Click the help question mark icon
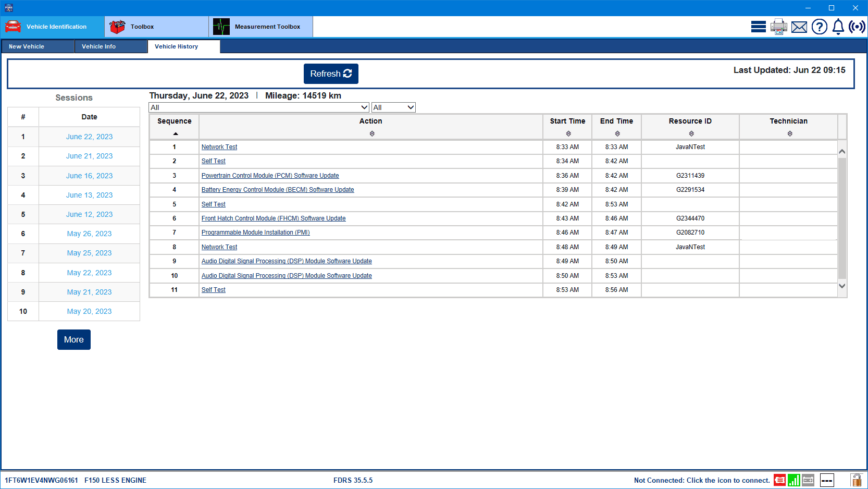The height and width of the screenshot is (489, 868). [819, 27]
